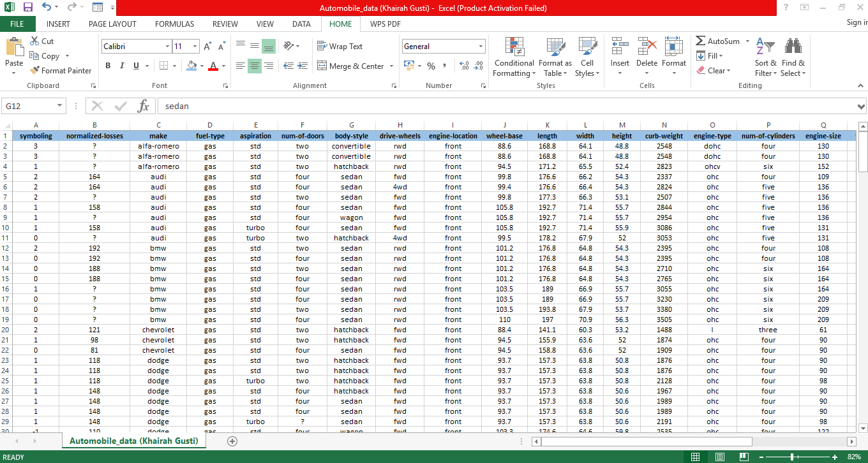Image resolution: width=868 pixels, height=463 pixels.
Task: Click the Increase Indent icon
Action: tap(303, 66)
